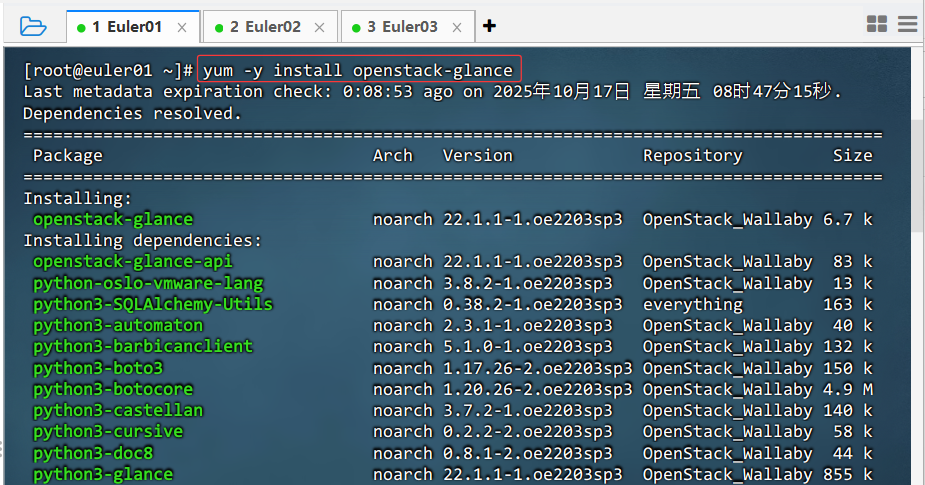Screen dimensions: 925x485
Task: Click python3-glance package name
Action: [103, 474]
